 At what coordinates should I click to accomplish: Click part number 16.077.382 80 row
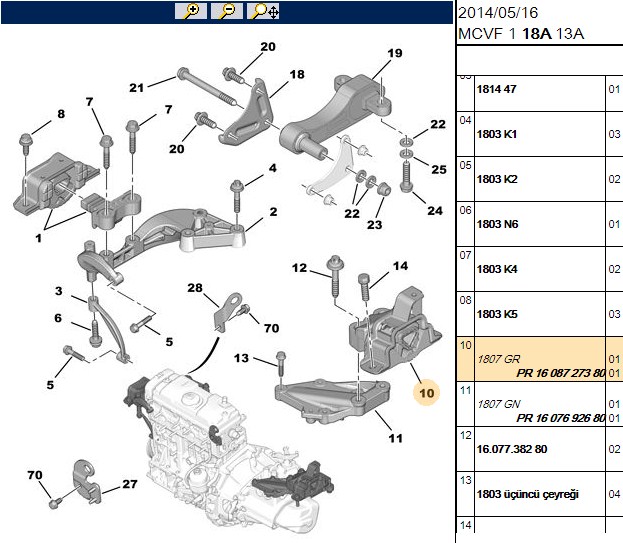[x=540, y=449]
